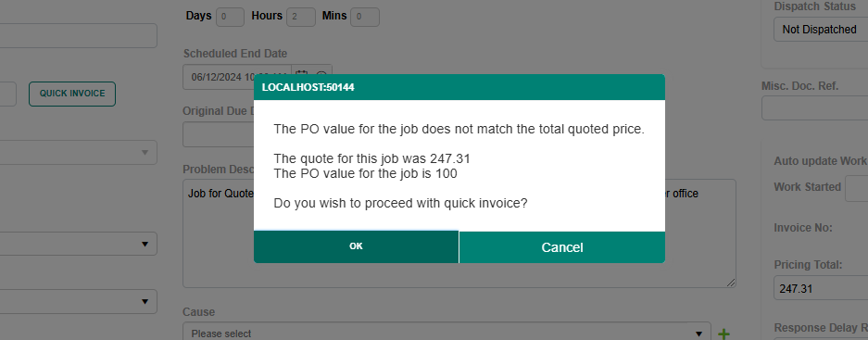Click the Days duration field
The image size is (868, 340).
coord(230,17)
